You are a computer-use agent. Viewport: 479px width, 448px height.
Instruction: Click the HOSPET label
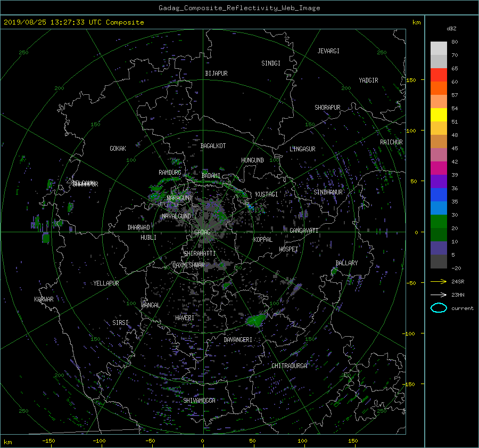(x=288, y=249)
